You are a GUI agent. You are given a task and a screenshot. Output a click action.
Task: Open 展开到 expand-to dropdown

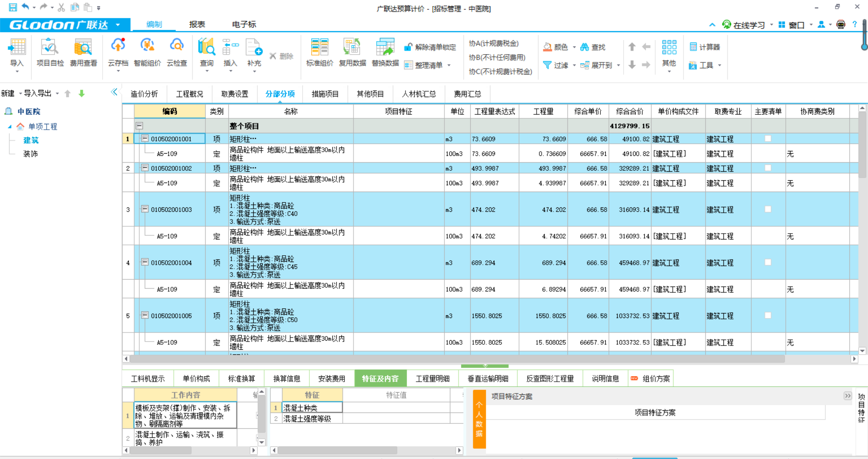click(618, 66)
